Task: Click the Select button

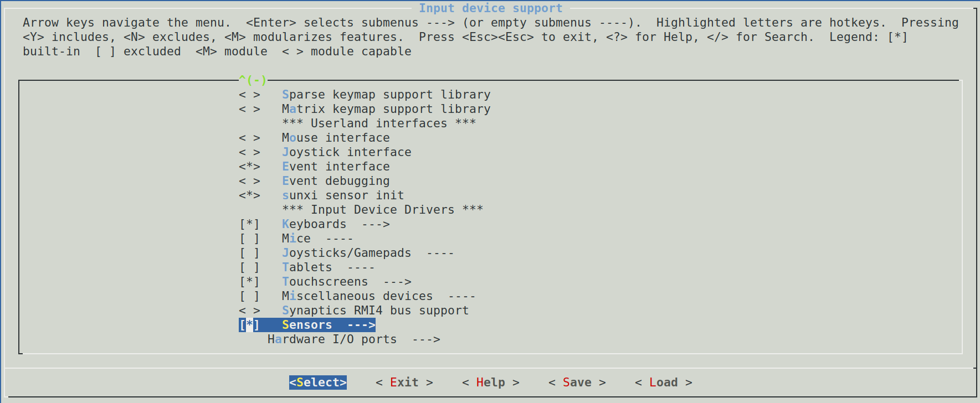Action: point(318,383)
